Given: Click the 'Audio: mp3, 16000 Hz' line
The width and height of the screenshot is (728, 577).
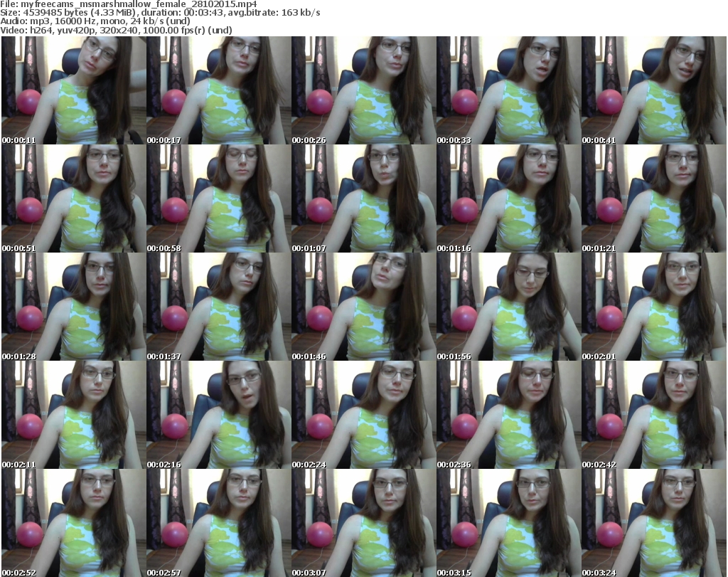Looking at the screenshot, I should [95, 21].
